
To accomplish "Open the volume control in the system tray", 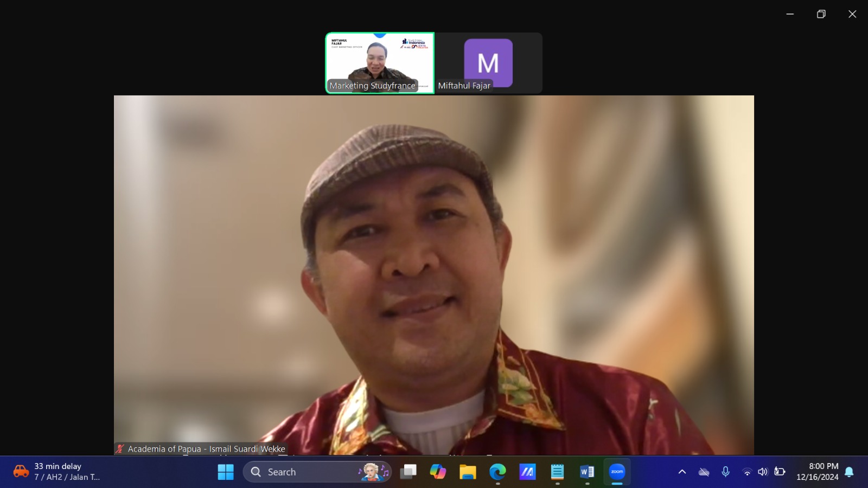I will click(763, 472).
